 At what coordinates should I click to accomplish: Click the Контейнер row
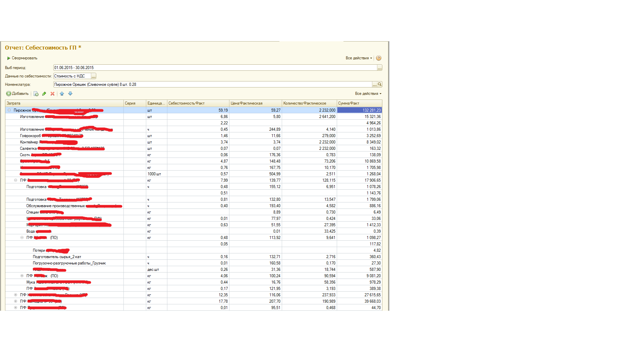194,142
